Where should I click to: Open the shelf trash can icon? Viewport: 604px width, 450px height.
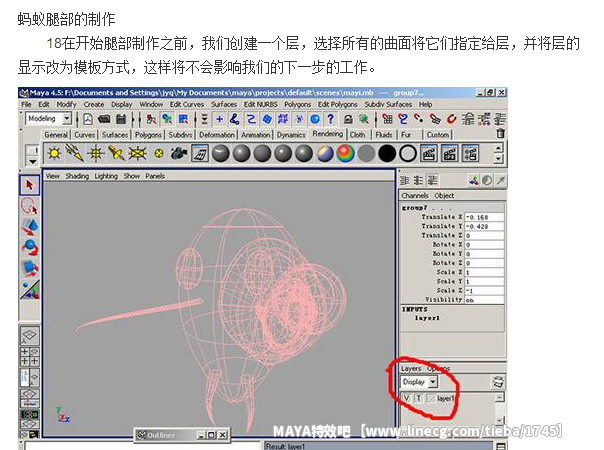500,134
